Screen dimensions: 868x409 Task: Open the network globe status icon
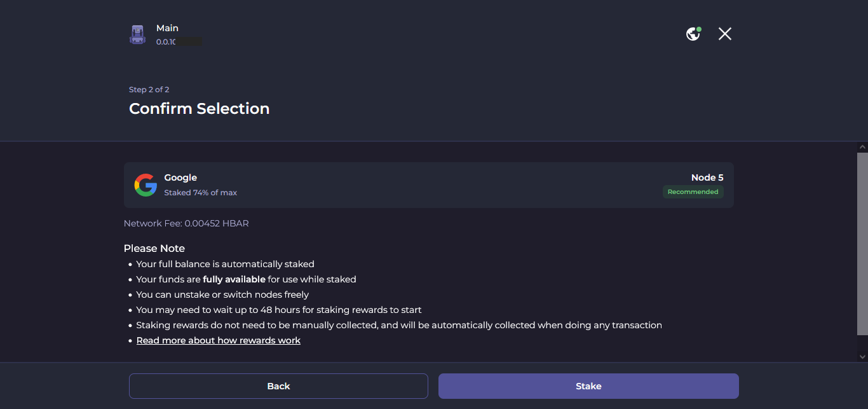(693, 34)
